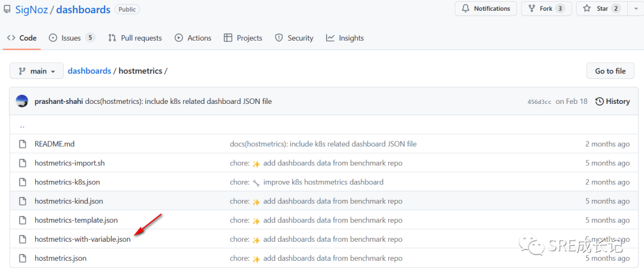Screen dimensions: 644x274
Task: Open the hostmetrics-template.json row commit message
Action: click(316, 220)
